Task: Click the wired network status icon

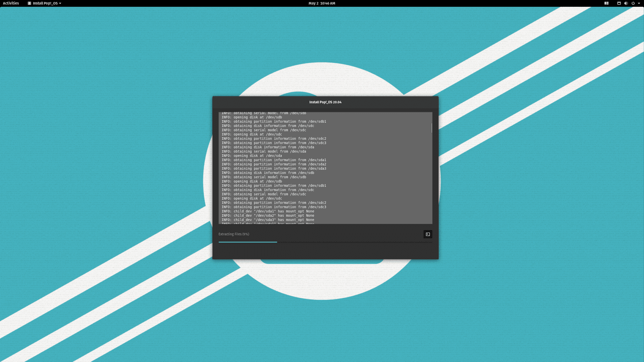Action: 619,3
